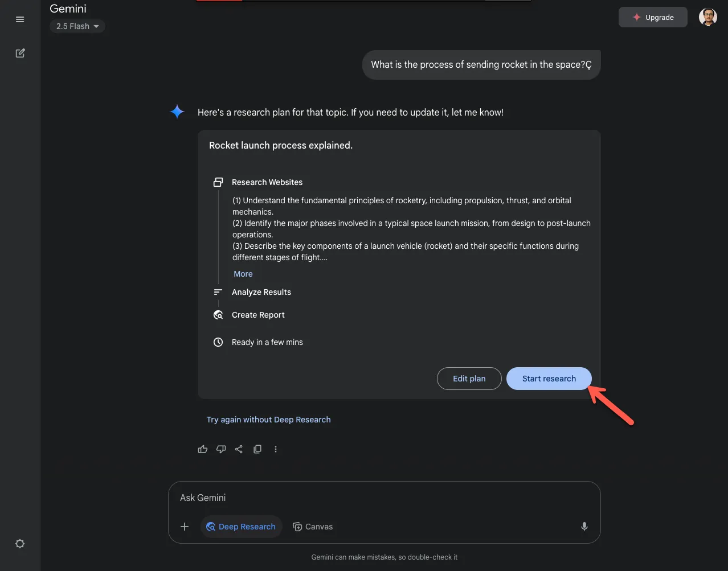This screenshot has height=571, width=728.
Task: Click the Research Websites step icon
Action: pos(218,182)
